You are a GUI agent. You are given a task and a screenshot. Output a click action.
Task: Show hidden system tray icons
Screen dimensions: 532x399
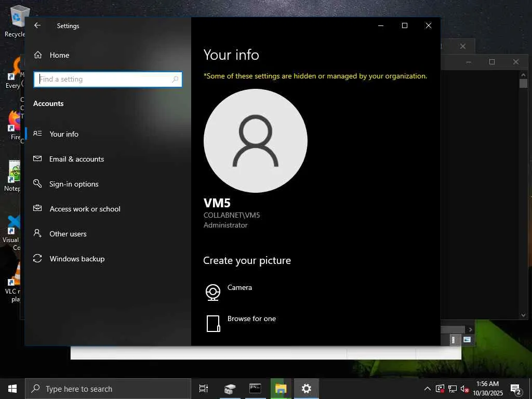[428, 389]
